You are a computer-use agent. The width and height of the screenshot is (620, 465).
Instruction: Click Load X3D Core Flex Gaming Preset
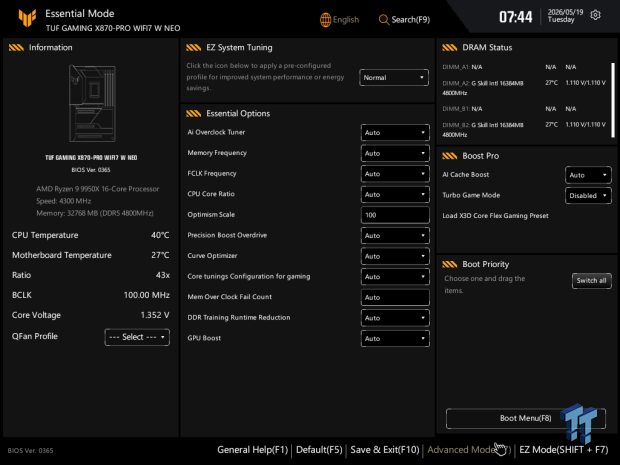(495, 215)
